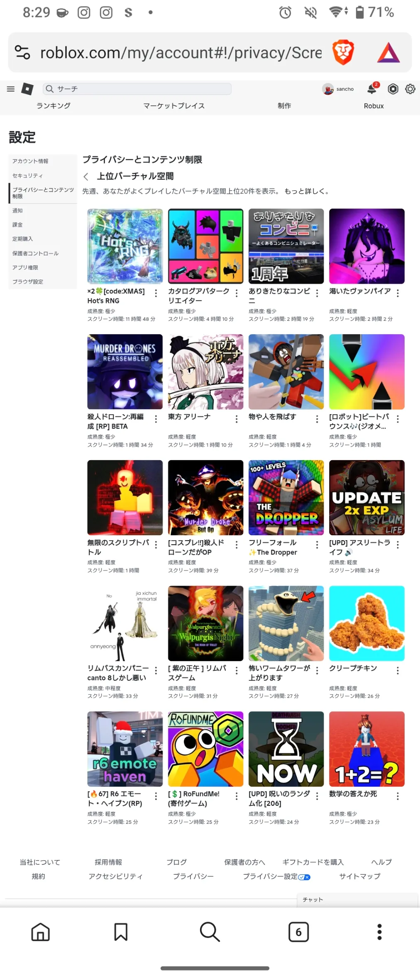Open the アクセシビリティ footer link
The height and width of the screenshot is (980, 420).
(x=115, y=876)
